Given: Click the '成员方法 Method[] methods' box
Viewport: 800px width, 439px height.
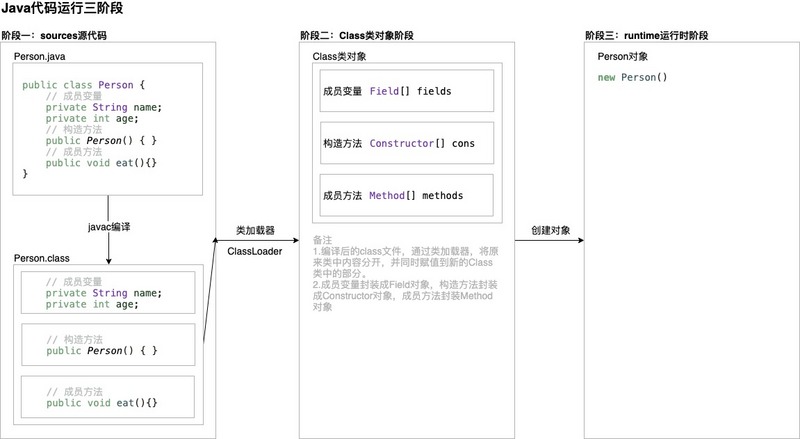Looking at the screenshot, I should tap(407, 195).
